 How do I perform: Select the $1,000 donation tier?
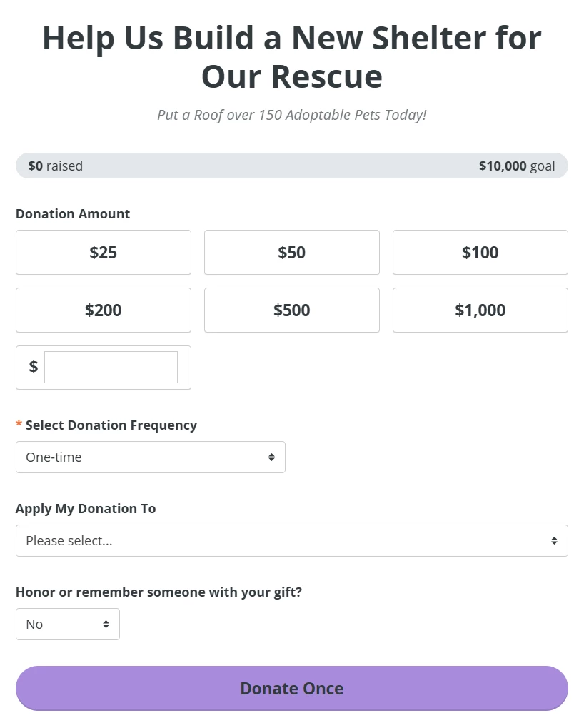480,310
